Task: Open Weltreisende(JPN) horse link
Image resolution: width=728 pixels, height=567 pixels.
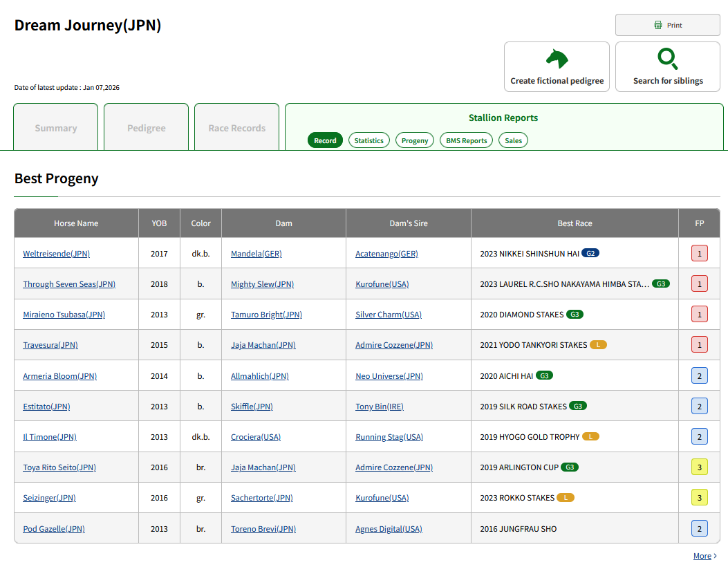Action: [x=56, y=254]
